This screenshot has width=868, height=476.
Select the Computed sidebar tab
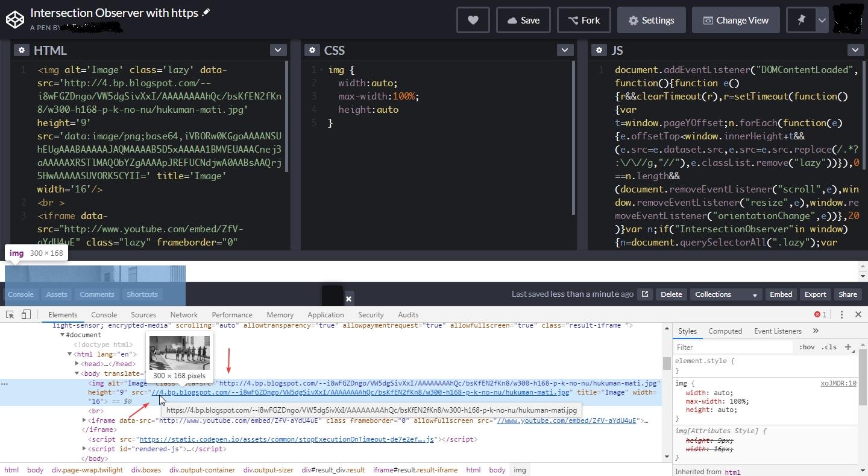click(x=725, y=331)
